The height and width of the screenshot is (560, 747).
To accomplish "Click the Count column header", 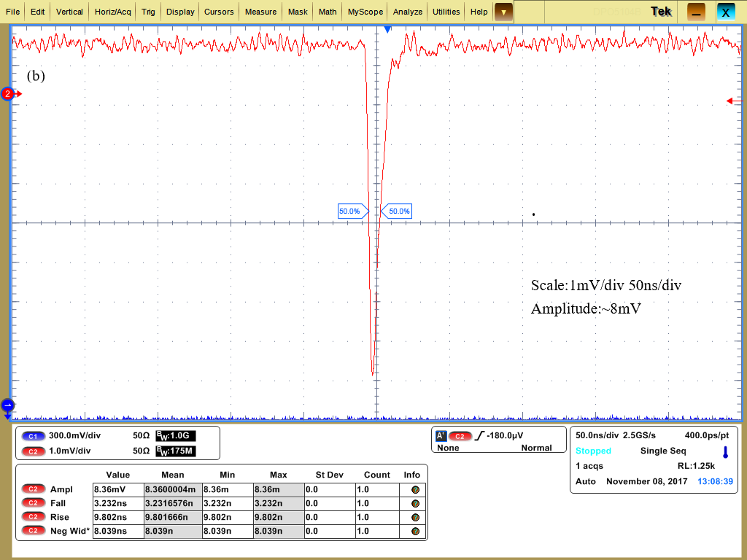I will (x=377, y=475).
